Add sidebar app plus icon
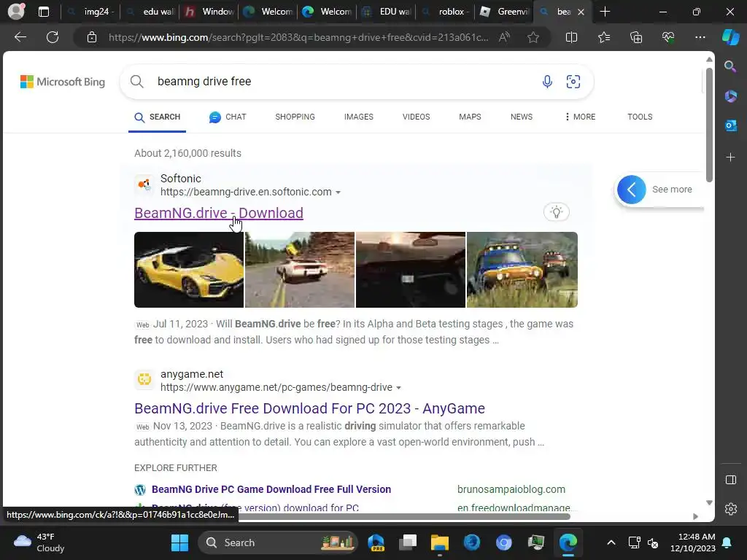 pyautogui.click(x=730, y=157)
